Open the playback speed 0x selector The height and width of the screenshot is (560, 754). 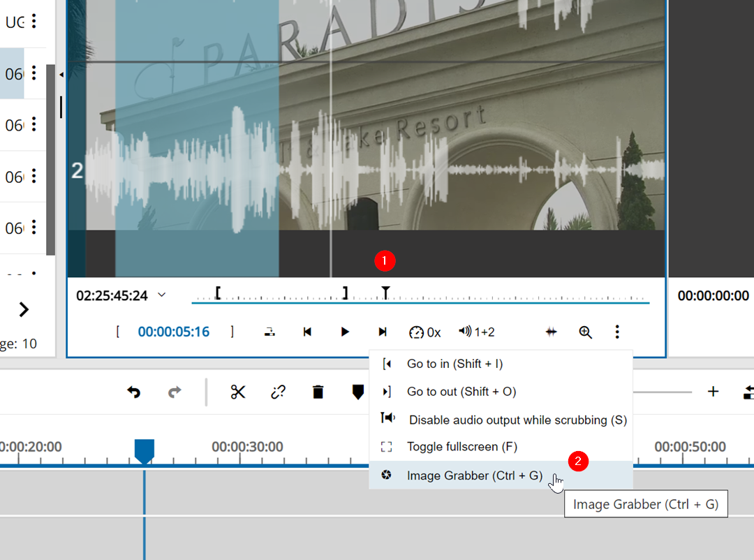pyautogui.click(x=424, y=332)
